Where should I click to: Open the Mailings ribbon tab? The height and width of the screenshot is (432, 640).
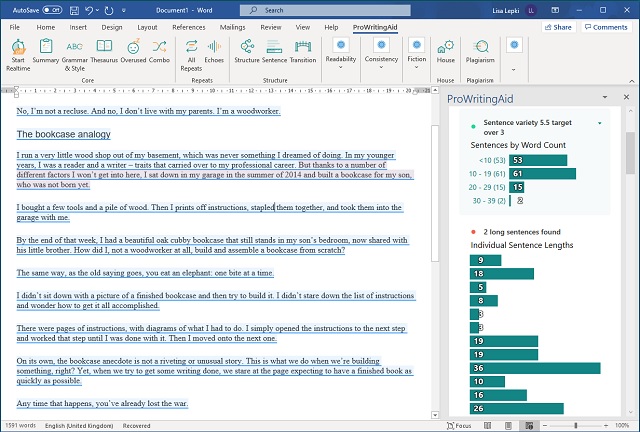[x=232, y=27]
